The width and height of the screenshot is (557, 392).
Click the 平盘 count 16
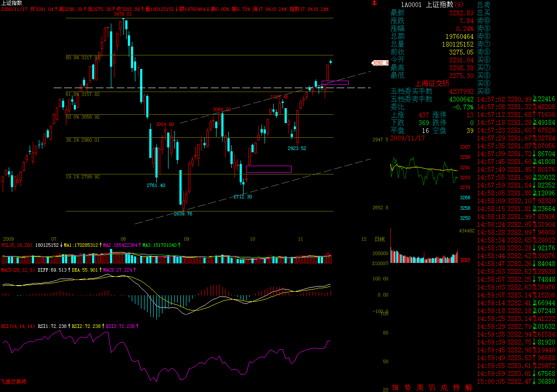[x=426, y=130]
